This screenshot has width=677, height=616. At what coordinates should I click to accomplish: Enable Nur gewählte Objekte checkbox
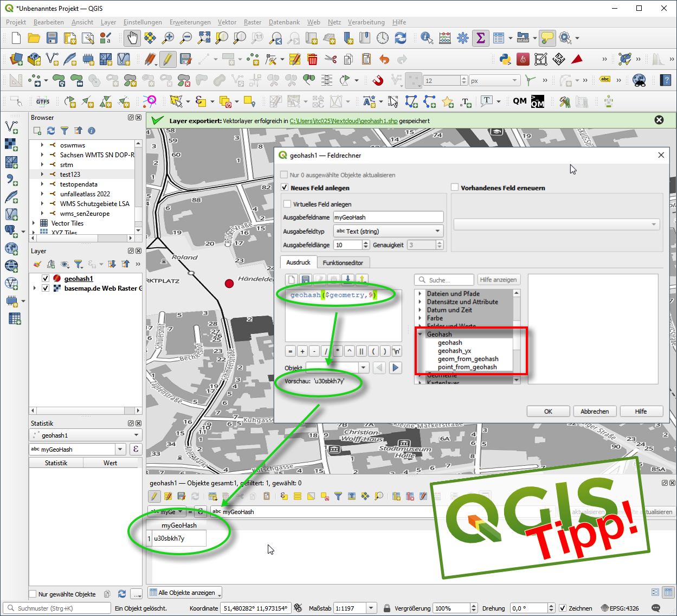(33, 594)
